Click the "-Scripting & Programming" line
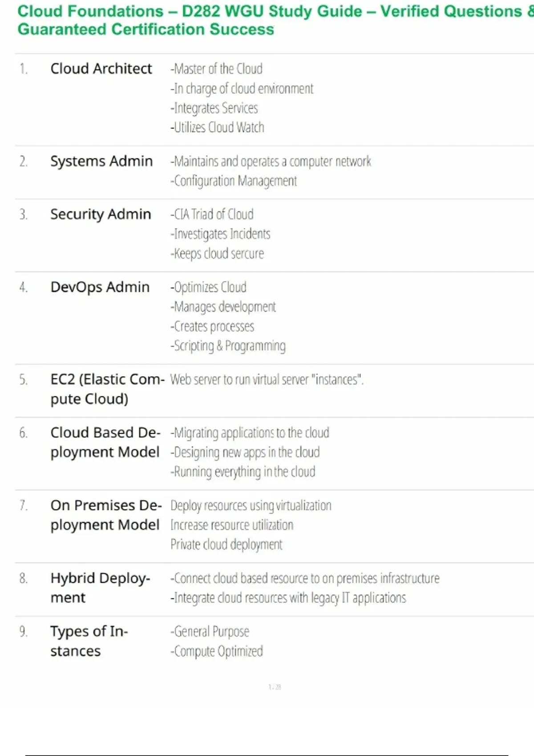Viewport: 534px width, 756px height. pos(228,346)
